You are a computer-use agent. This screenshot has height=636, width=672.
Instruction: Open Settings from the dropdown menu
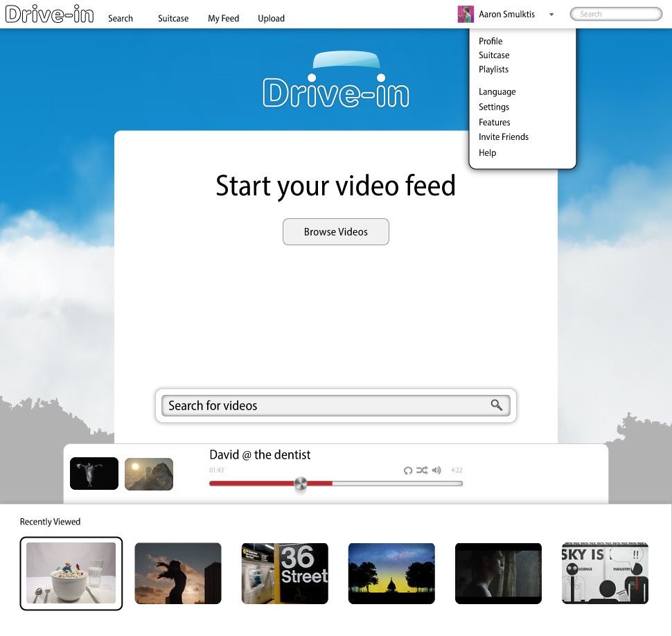pyautogui.click(x=493, y=107)
